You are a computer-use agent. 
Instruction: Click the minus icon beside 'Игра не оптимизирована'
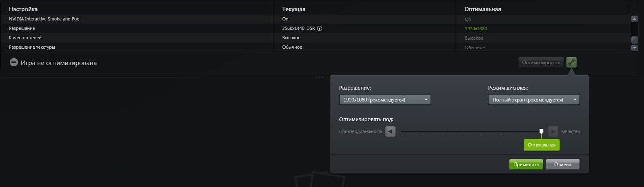tap(14, 63)
